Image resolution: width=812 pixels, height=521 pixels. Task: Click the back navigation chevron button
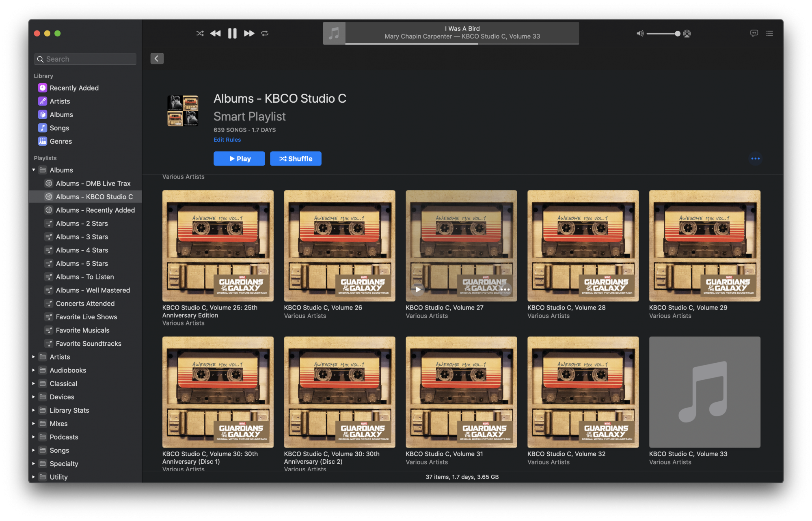pyautogui.click(x=157, y=58)
